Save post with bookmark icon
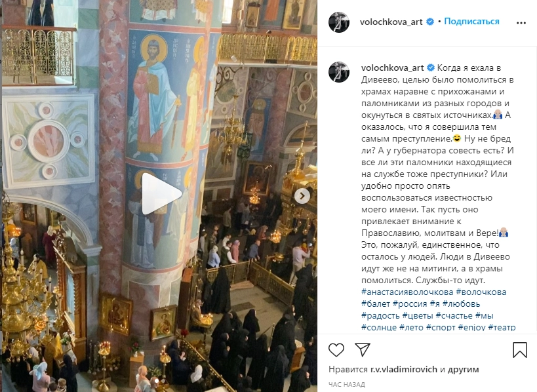The height and width of the screenshot is (392, 537). [x=519, y=350]
